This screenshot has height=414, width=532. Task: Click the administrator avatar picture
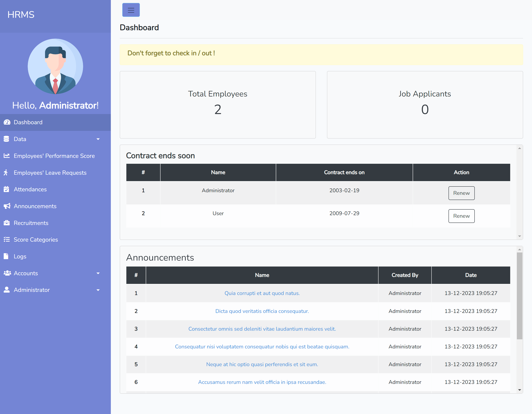pos(55,66)
